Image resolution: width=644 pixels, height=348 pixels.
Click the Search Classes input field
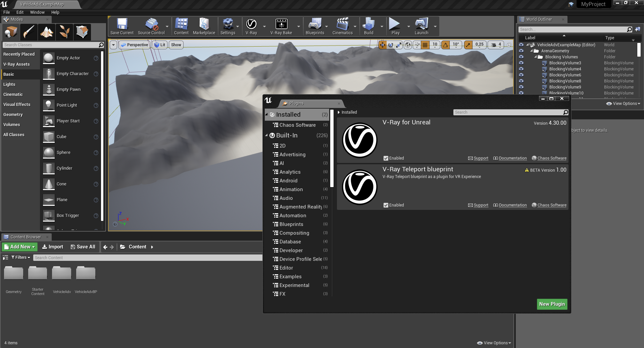(x=53, y=45)
